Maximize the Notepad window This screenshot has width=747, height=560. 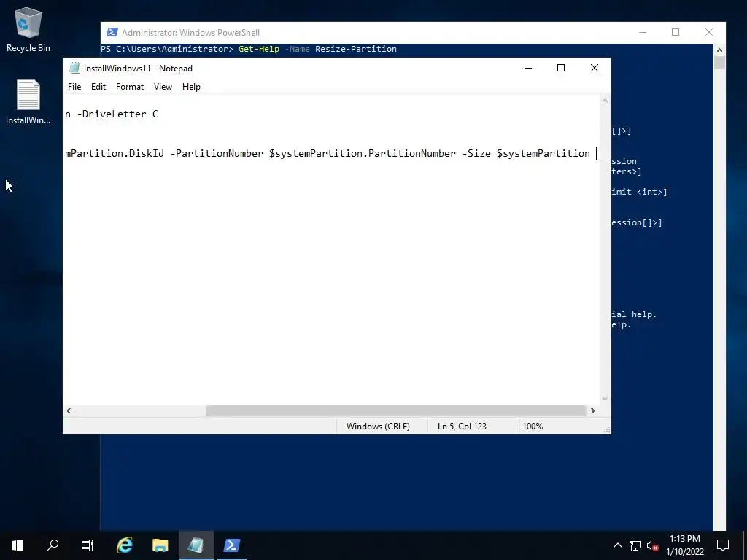561,68
